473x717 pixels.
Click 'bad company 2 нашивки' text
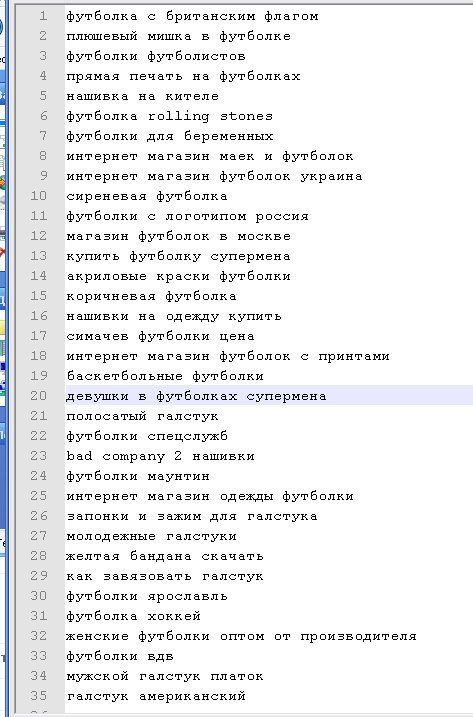click(x=161, y=456)
